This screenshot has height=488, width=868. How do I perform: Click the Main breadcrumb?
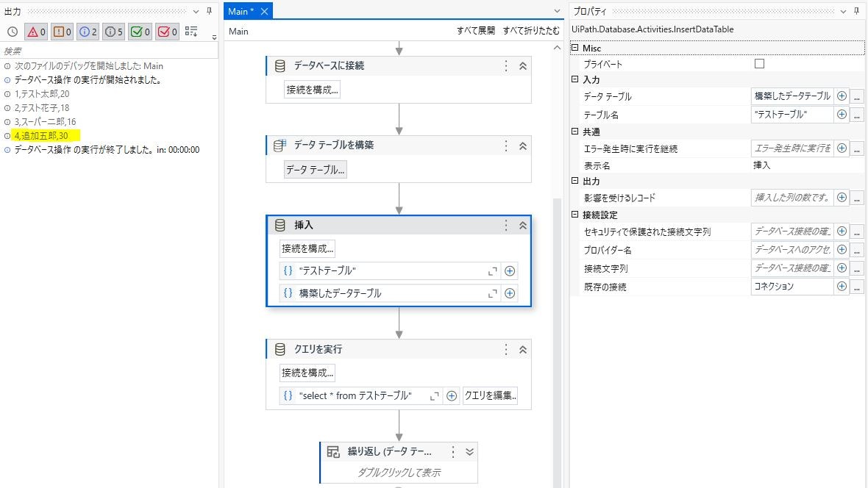(238, 31)
